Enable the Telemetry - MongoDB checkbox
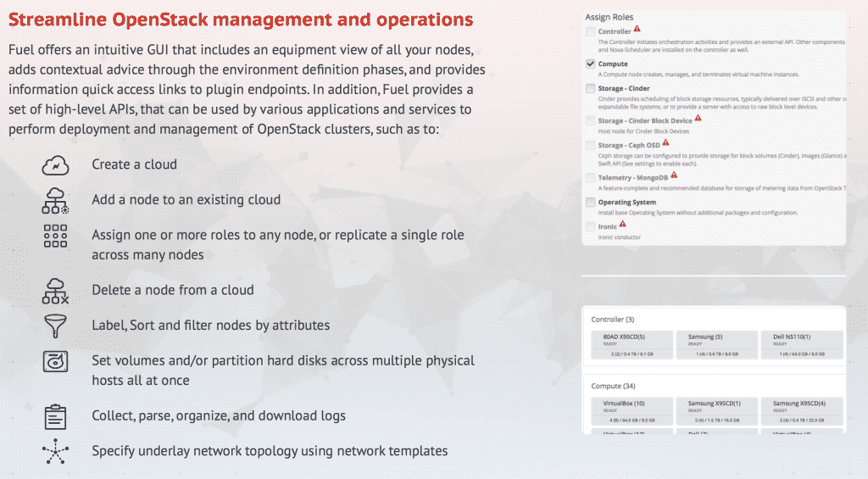Viewport: 868px width, 479px height. click(591, 178)
